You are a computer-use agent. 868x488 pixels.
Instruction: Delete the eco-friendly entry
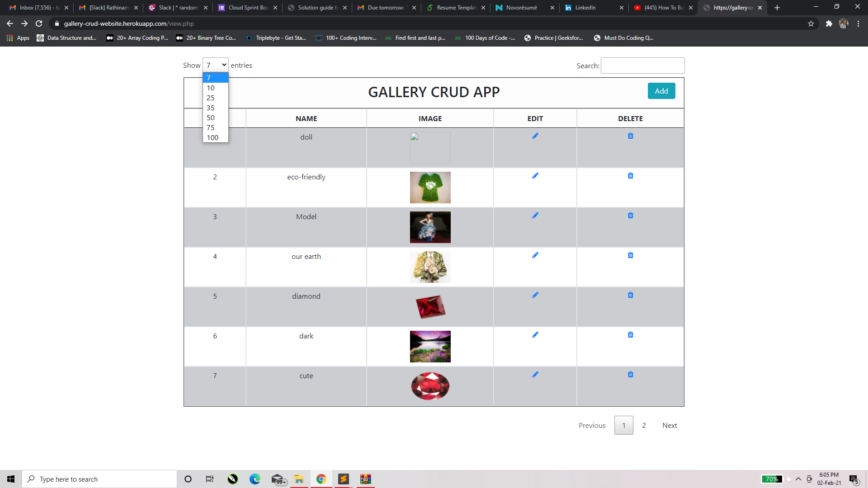630,175
